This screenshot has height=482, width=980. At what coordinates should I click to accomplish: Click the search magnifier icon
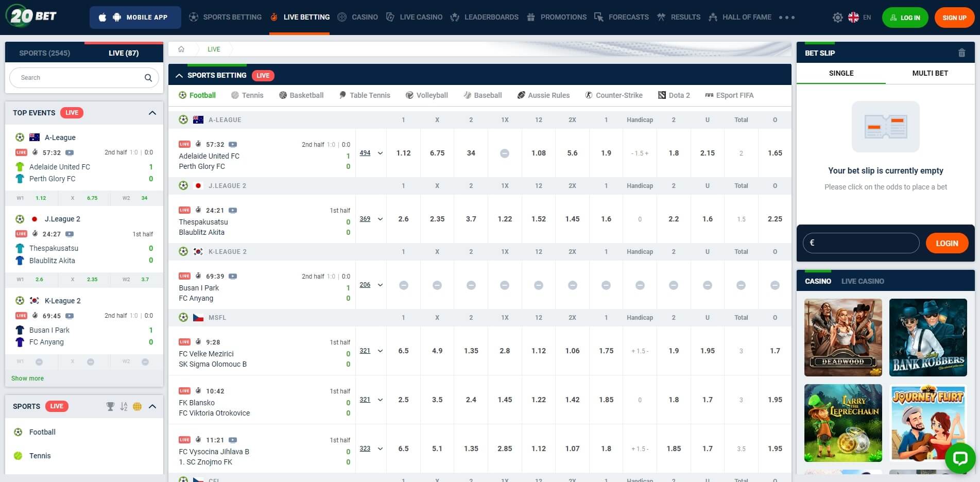pos(148,78)
